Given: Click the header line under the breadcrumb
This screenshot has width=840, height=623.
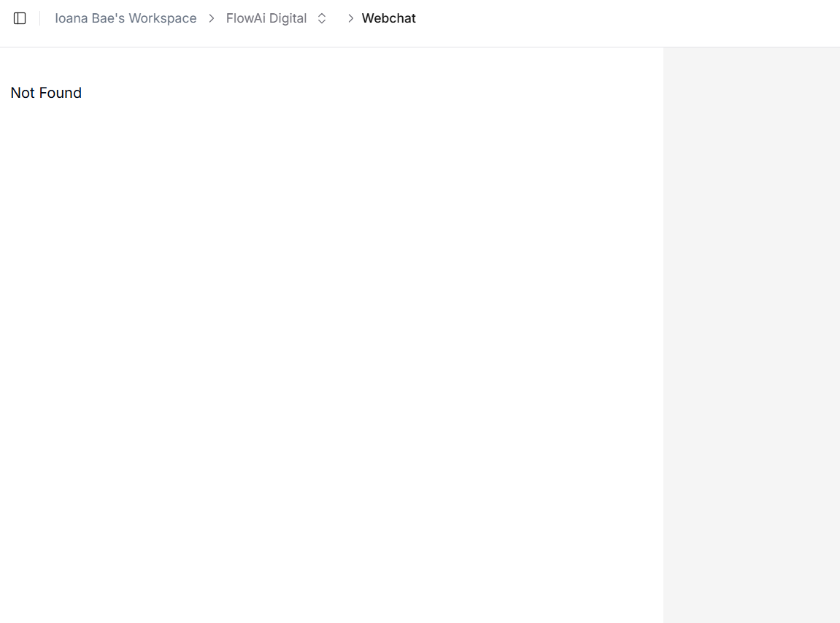Looking at the screenshot, I should pos(420,47).
